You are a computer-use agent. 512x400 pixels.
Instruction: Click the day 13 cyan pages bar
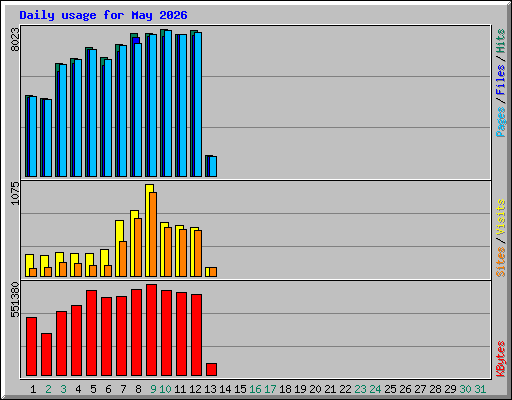coord(213,167)
